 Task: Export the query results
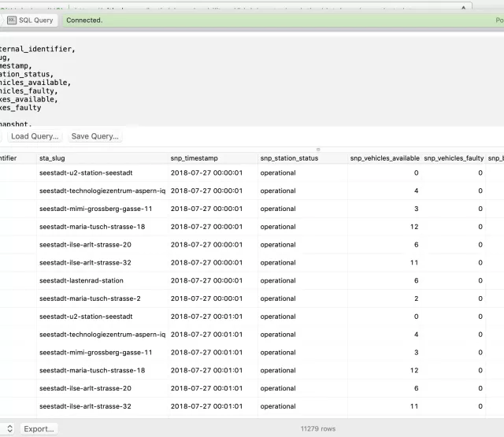pyautogui.click(x=39, y=429)
